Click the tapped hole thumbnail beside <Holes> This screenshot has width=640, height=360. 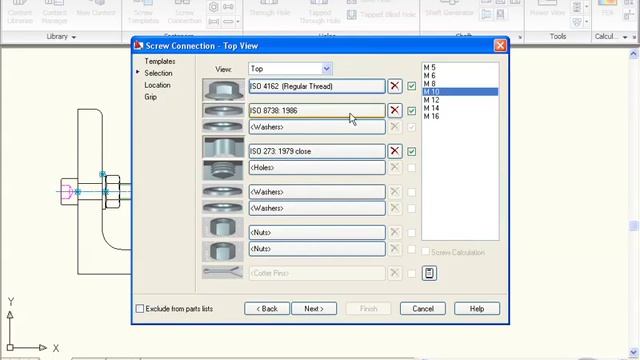(x=223, y=170)
